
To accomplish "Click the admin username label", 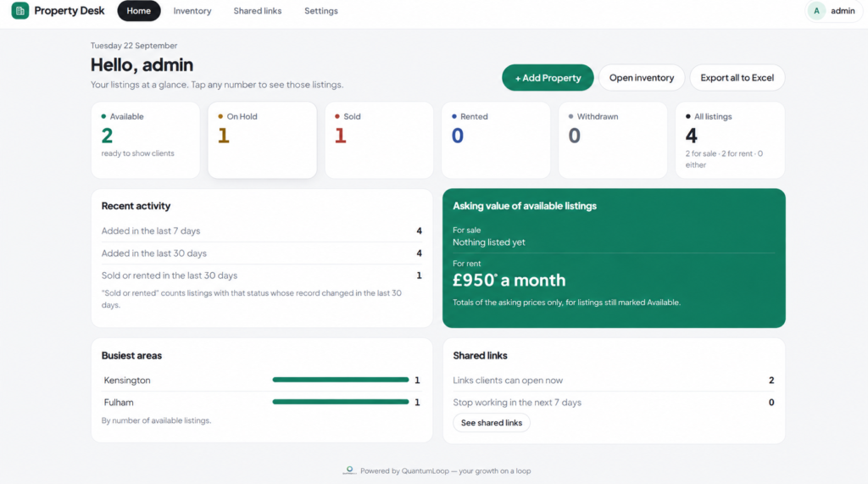I will (x=843, y=10).
